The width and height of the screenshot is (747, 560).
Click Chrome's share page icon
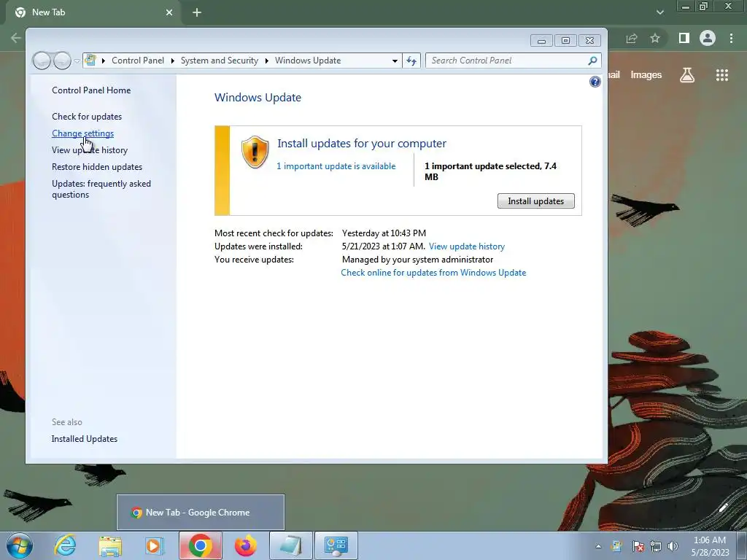point(632,38)
